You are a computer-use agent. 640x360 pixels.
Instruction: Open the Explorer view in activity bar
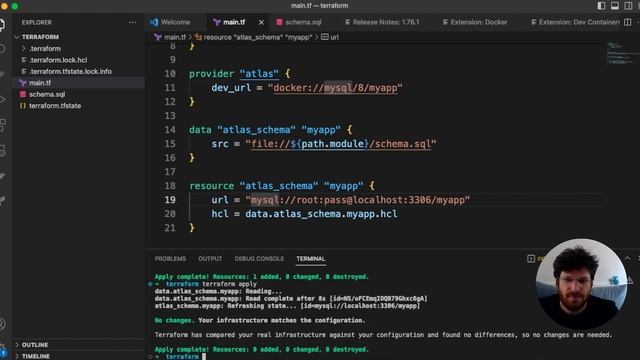click(x=2, y=24)
